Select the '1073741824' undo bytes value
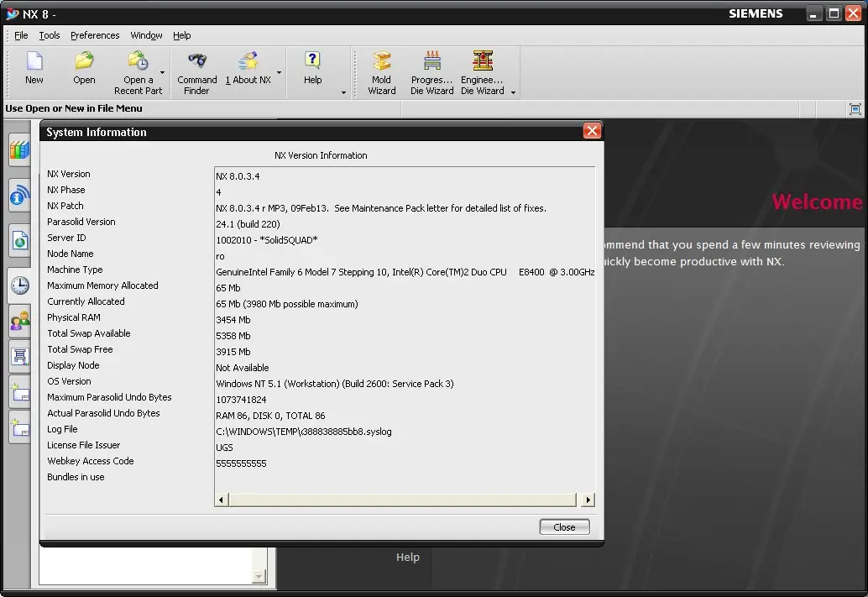 point(241,400)
